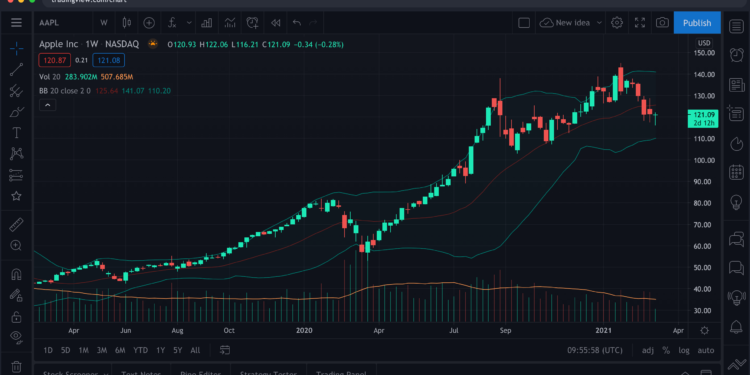The width and height of the screenshot is (750, 375).
Task: Open the USD currency selector
Action: [x=704, y=43]
